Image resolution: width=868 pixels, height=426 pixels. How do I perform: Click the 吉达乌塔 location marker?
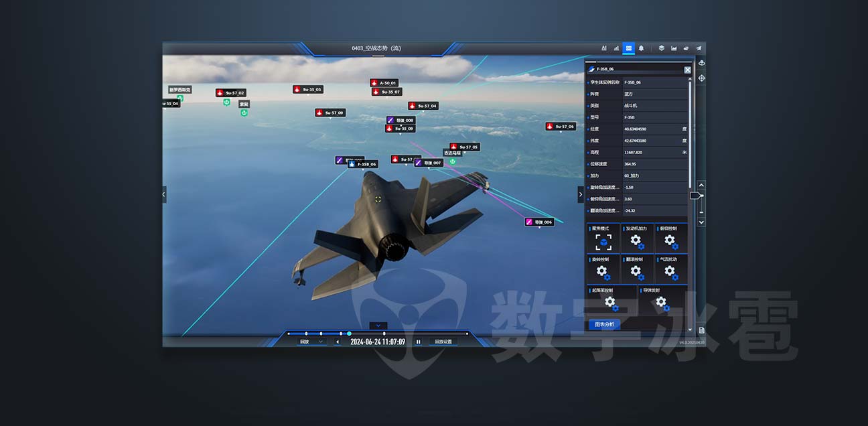[452, 153]
